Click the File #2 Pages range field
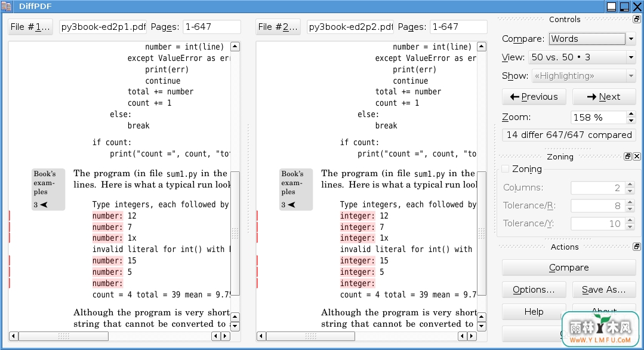This screenshot has width=644, height=350. [458, 27]
